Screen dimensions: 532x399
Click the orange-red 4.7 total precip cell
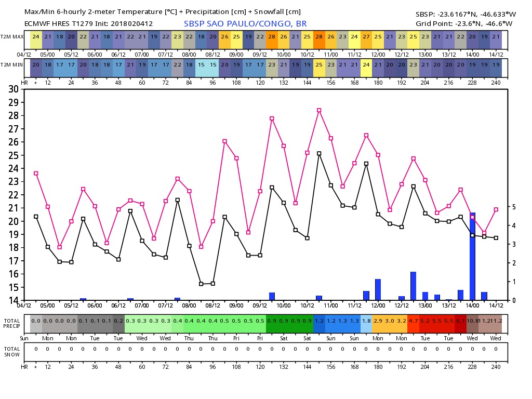coord(413,321)
